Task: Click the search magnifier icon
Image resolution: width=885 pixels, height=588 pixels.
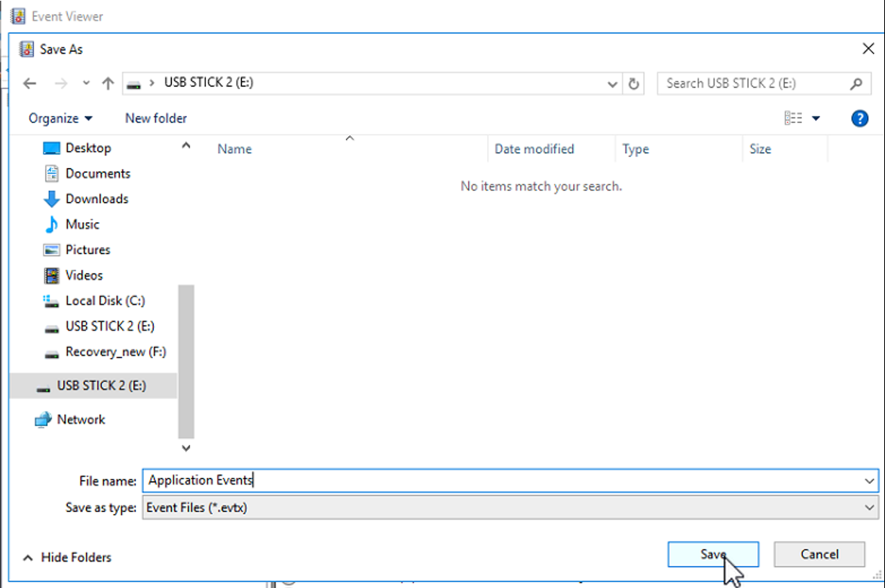Action: pyautogui.click(x=856, y=84)
